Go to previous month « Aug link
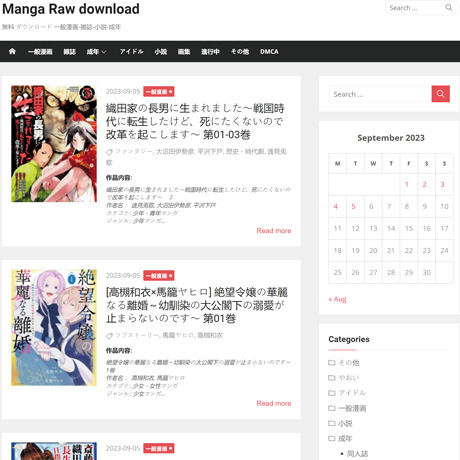Screen dimensions: 460x460 (x=337, y=299)
